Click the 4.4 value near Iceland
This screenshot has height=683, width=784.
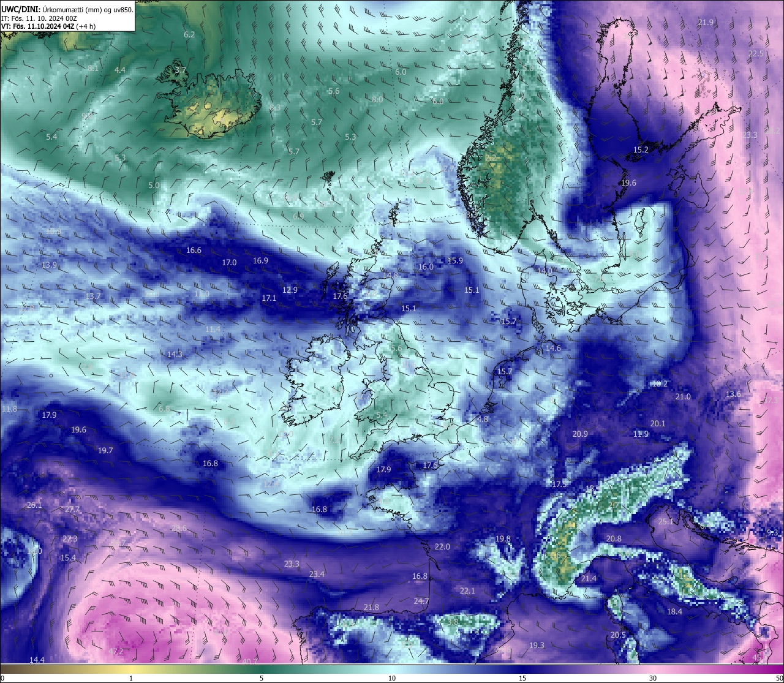(120, 70)
